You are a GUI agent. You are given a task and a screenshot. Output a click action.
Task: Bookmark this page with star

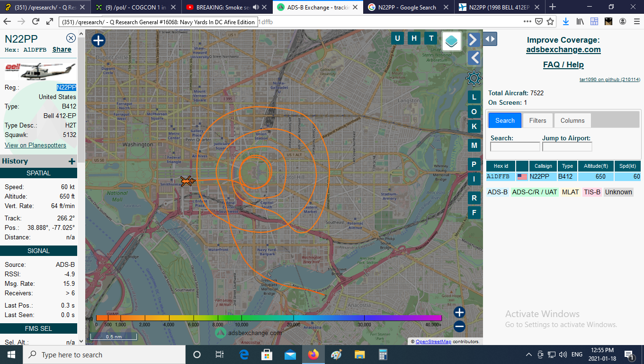(550, 21)
